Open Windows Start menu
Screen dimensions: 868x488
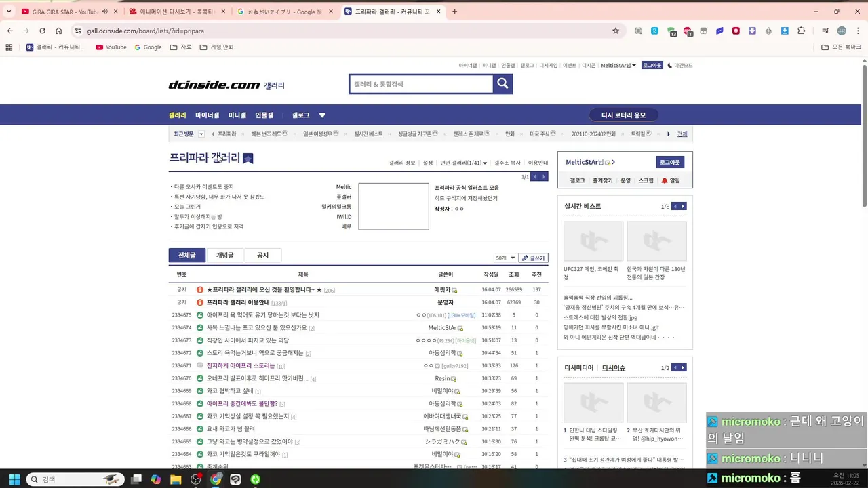(x=14, y=479)
